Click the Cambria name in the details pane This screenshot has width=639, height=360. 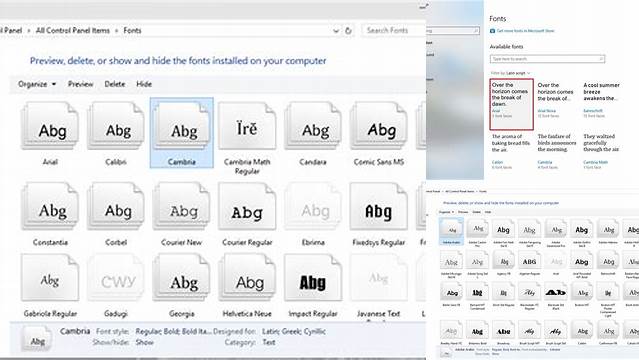coord(75,331)
